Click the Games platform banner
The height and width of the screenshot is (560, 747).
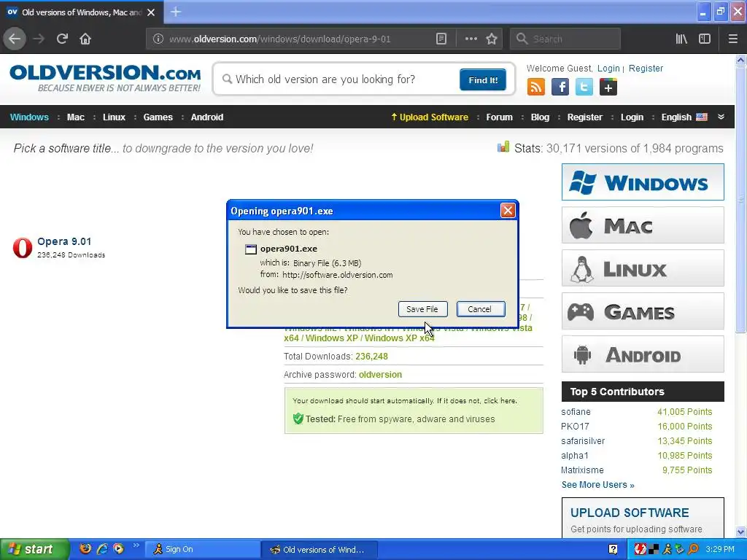643,311
